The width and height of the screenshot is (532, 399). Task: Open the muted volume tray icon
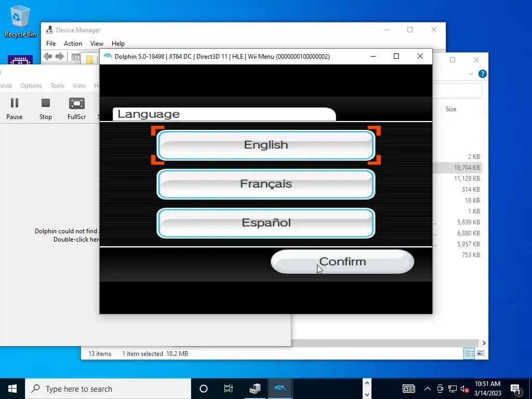[464, 389]
